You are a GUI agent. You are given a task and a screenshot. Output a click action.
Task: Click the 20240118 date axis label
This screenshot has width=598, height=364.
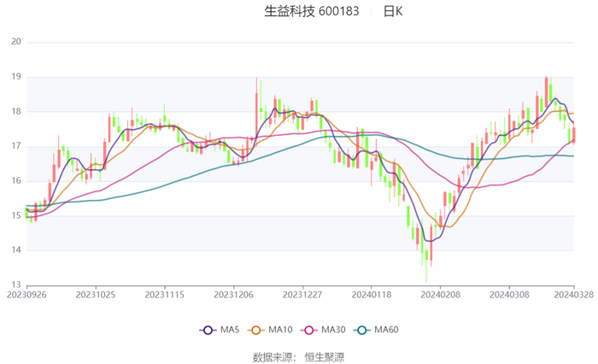(x=371, y=295)
